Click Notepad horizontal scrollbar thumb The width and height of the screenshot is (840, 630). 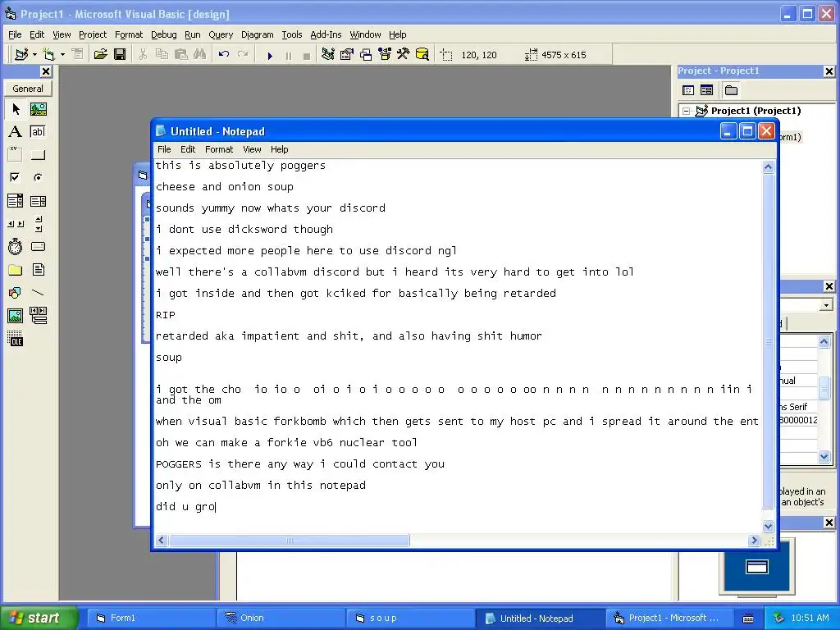pos(290,541)
